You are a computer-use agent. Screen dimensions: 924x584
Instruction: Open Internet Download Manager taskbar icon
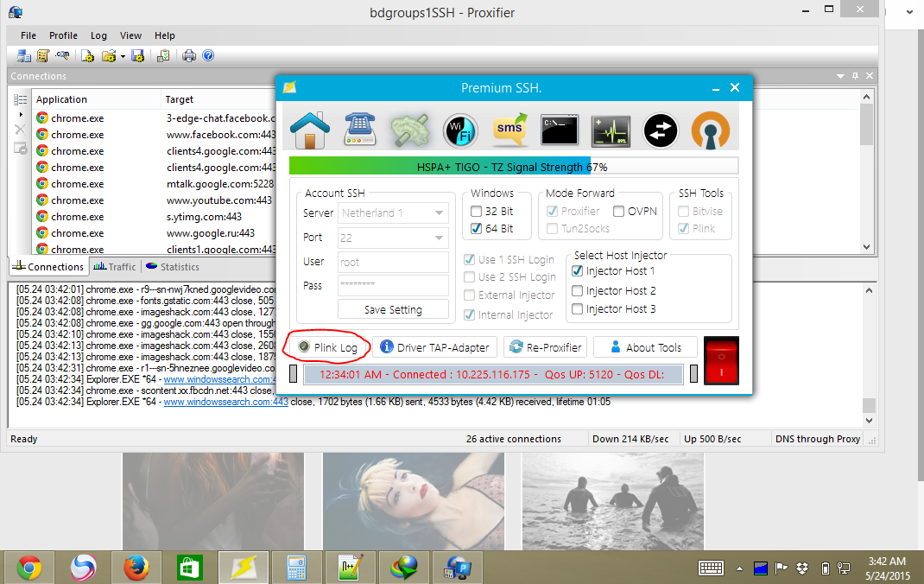pos(403,568)
